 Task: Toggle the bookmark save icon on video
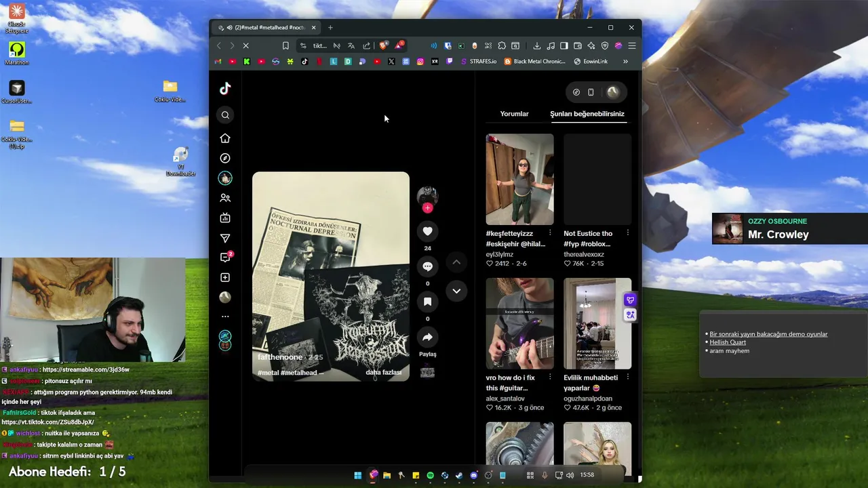[427, 302]
